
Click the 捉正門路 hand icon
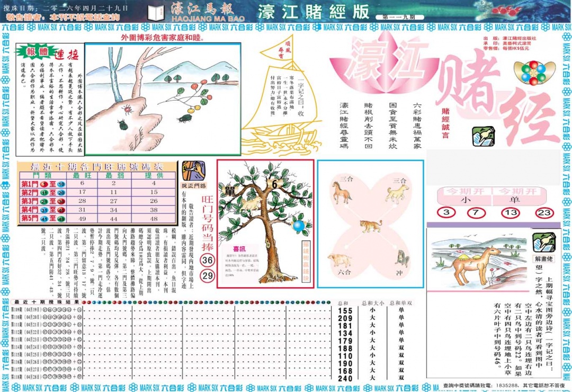[192, 172]
